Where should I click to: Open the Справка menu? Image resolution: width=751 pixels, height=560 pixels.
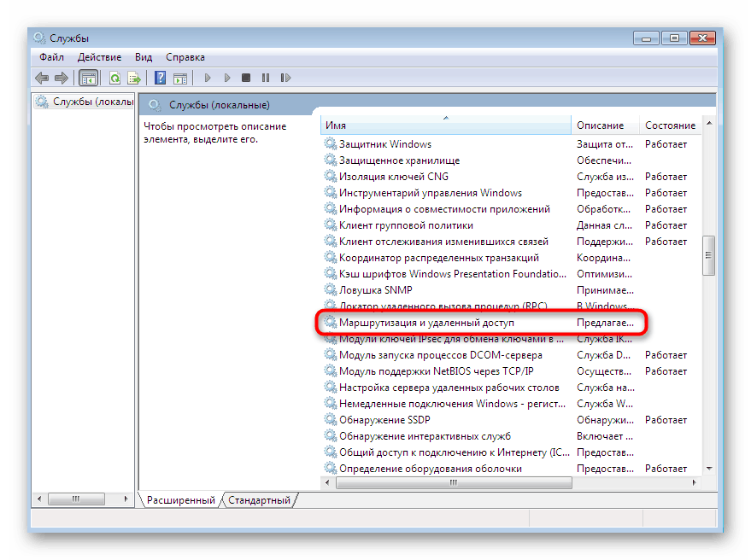point(185,57)
